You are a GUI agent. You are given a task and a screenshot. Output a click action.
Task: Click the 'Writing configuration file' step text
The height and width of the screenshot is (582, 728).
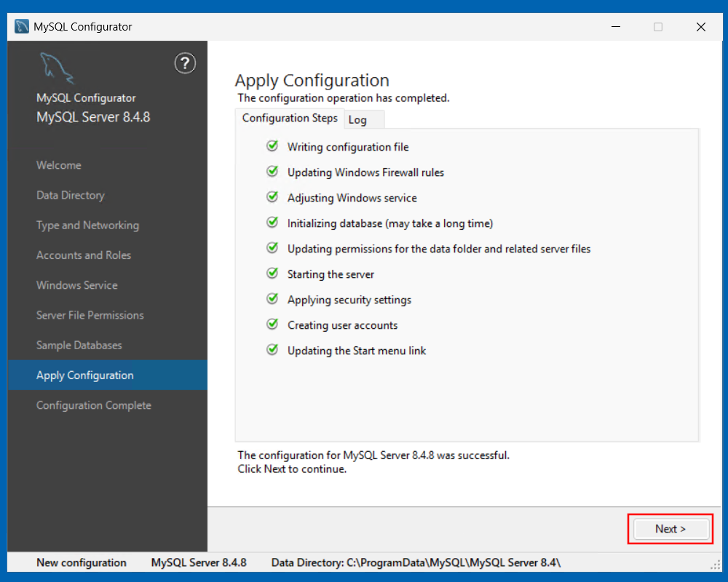pos(348,147)
